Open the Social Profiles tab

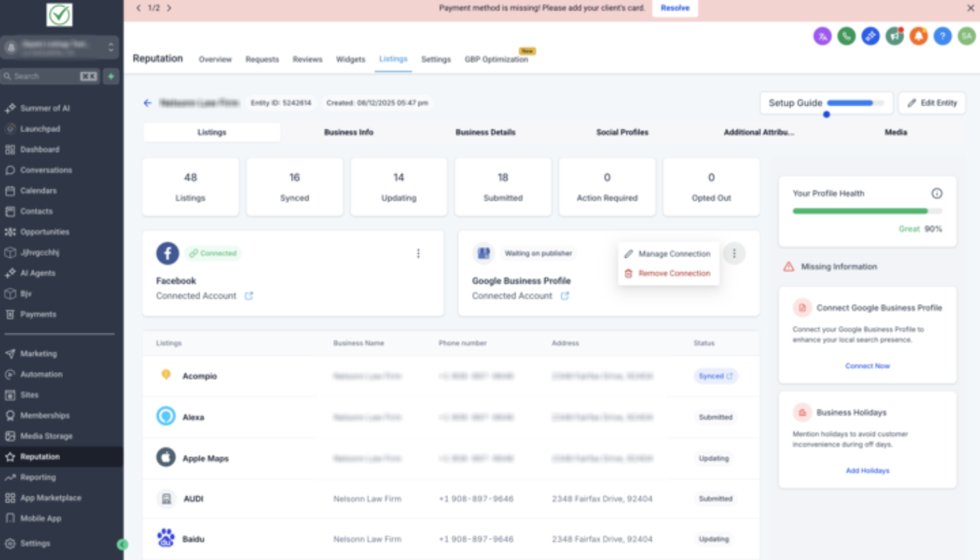(622, 132)
